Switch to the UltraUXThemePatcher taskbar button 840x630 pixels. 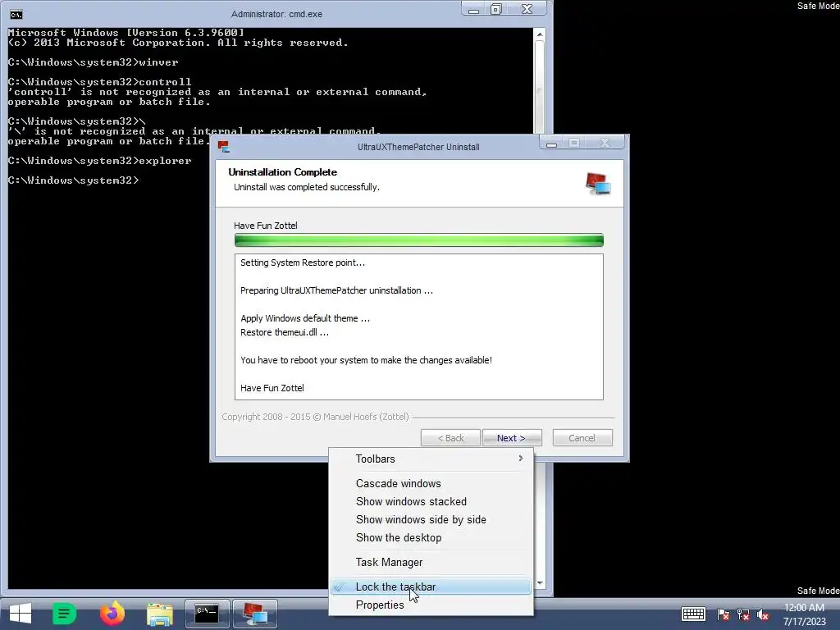point(255,614)
